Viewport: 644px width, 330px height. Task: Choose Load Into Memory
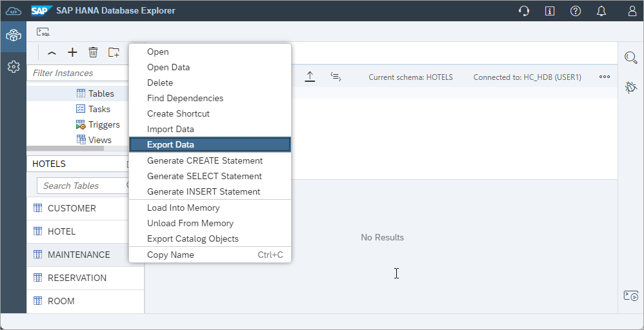210,208
